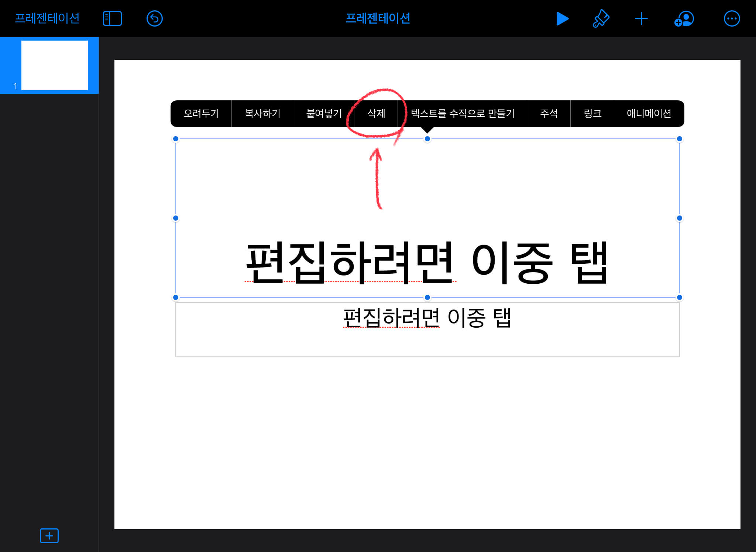The image size is (756, 552).
Task: Choose 오려두기 in the context menu
Action: pos(201,114)
